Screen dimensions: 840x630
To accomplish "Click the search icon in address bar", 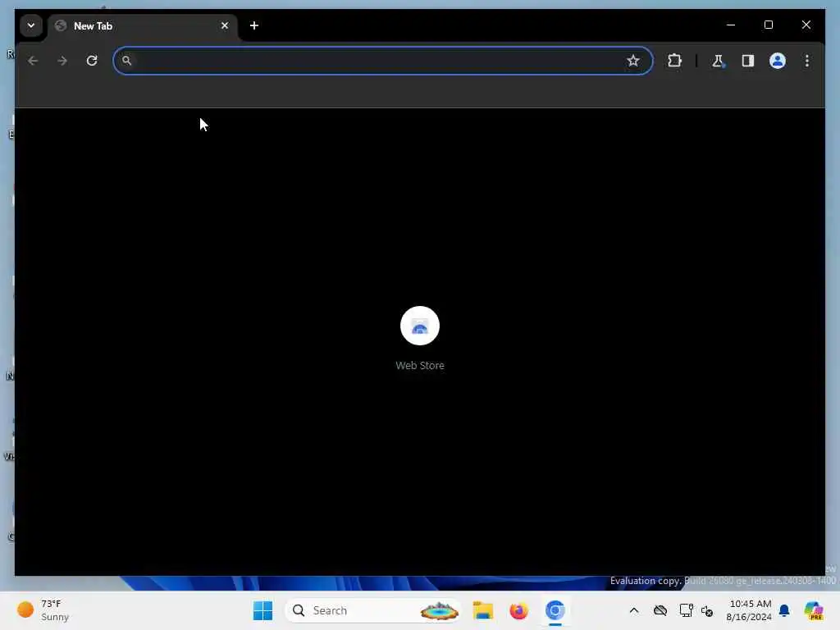I will tap(126, 61).
